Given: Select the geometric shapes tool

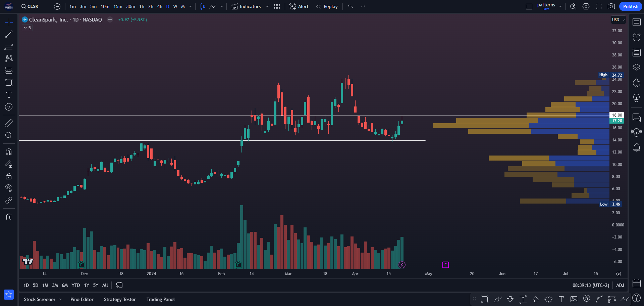Looking at the screenshot, I should (x=9, y=83).
